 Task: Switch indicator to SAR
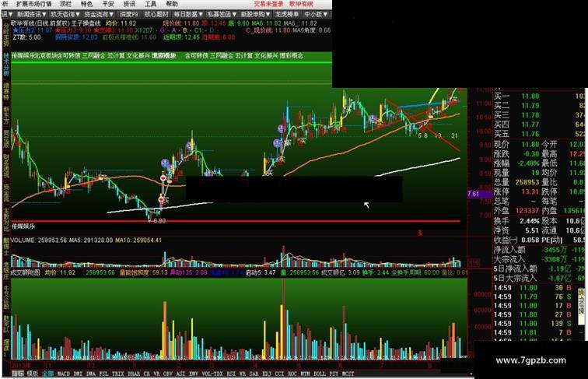[254, 374]
